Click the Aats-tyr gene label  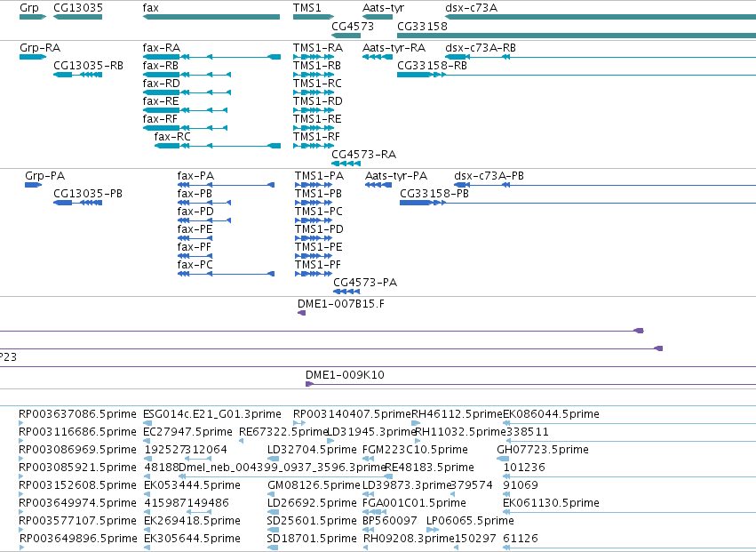383,8
